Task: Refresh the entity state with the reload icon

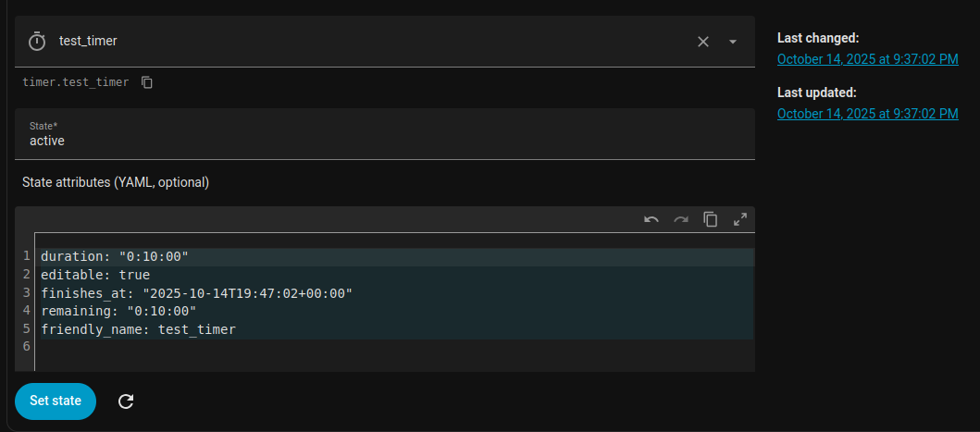Action: click(127, 401)
